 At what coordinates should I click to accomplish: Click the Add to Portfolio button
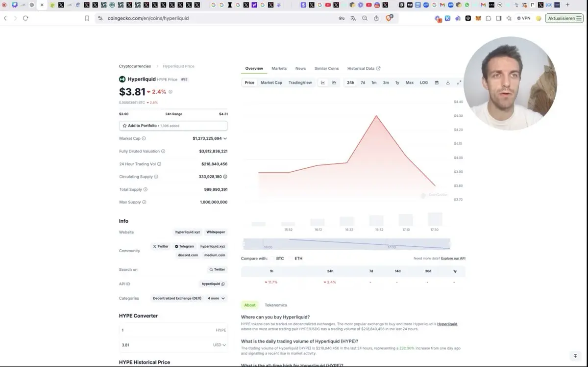coord(173,126)
